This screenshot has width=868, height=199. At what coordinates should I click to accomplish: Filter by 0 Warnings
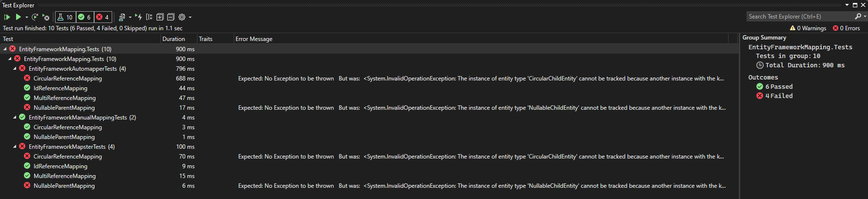808,28
